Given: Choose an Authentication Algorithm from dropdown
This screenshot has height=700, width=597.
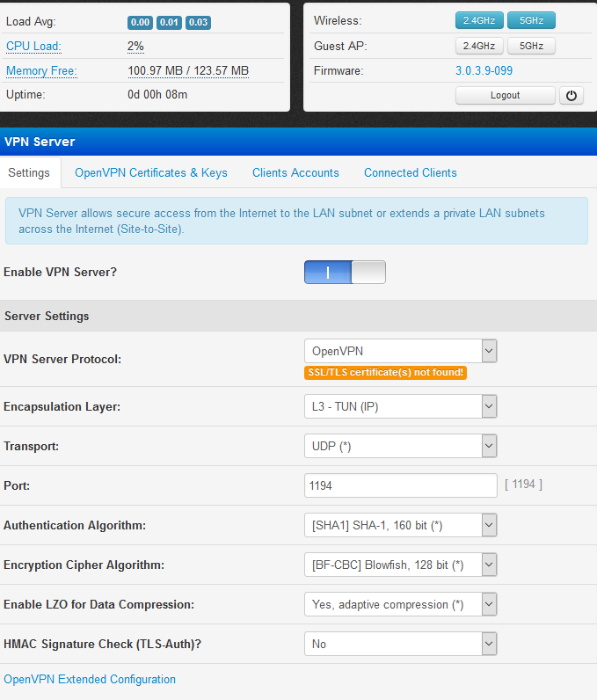Looking at the screenshot, I should [x=400, y=525].
